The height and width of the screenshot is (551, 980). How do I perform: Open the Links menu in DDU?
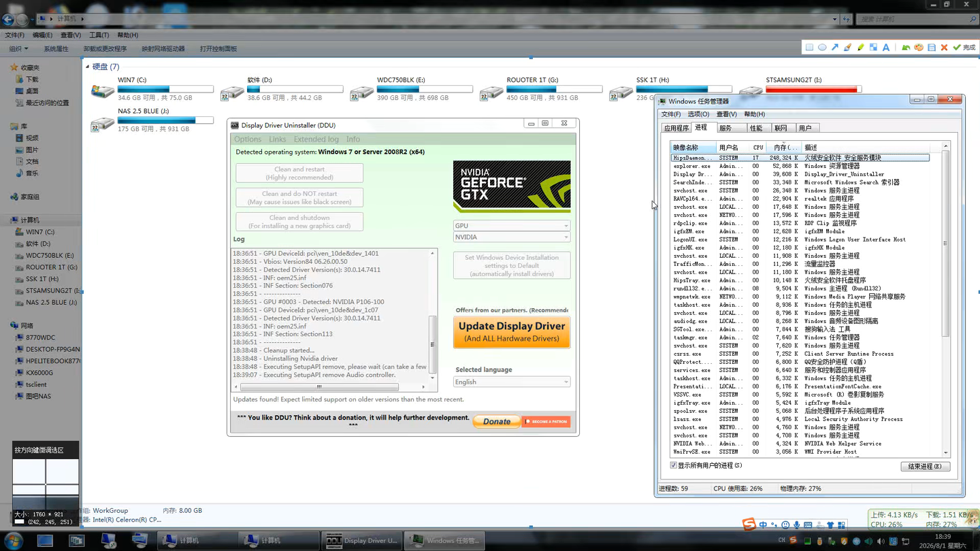pyautogui.click(x=278, y=139)
